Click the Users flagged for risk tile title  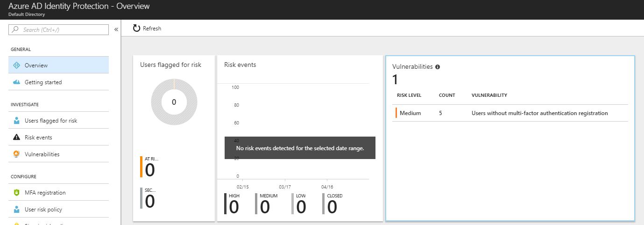(171, 65)
